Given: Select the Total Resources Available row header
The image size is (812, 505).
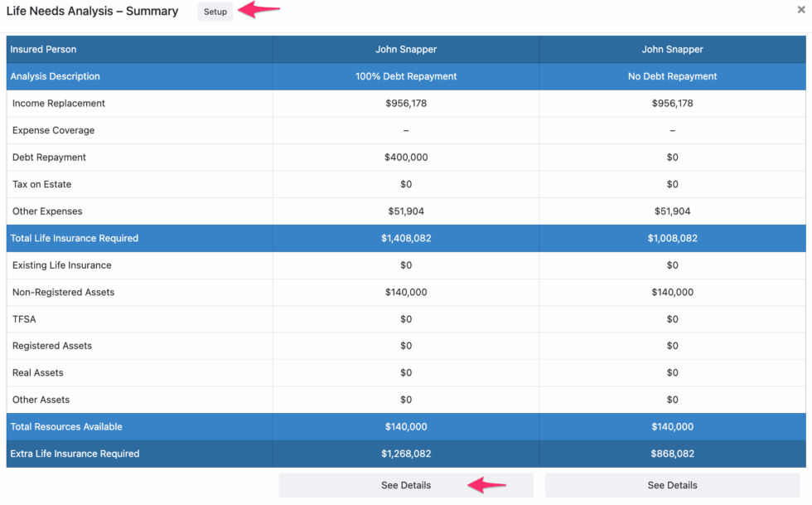Looking at the screenshot, I should click(x=66, y=426).
